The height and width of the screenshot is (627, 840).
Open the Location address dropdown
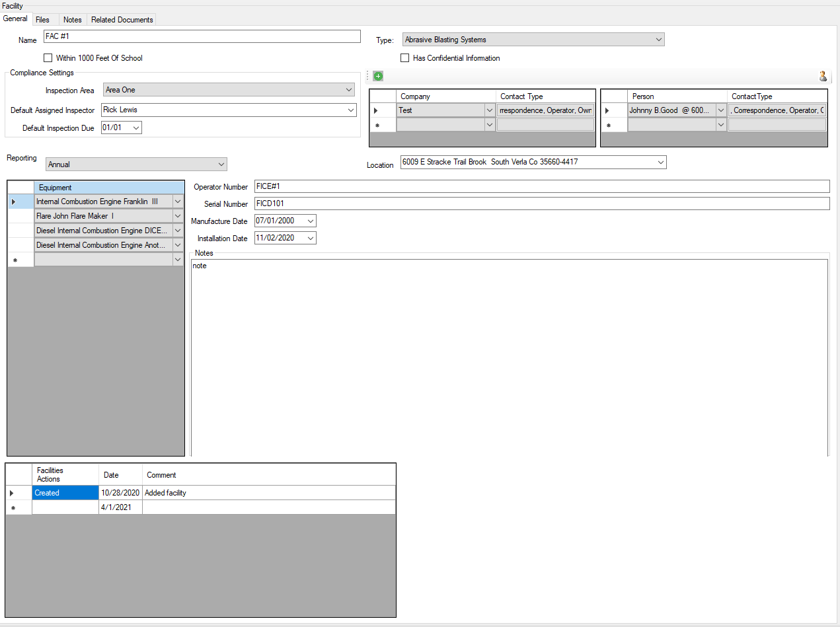(x=660, y=162)
